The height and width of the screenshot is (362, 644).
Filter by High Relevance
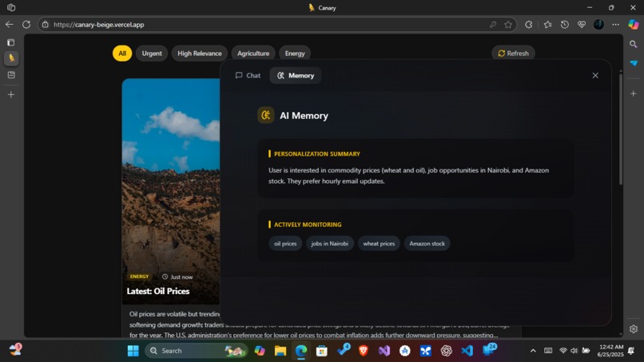[x=199, y=54]
